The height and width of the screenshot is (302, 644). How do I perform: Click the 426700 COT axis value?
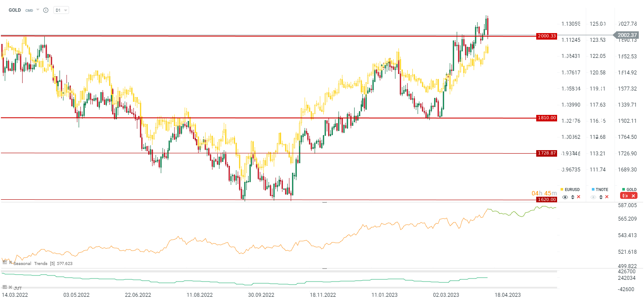(626, 271)
